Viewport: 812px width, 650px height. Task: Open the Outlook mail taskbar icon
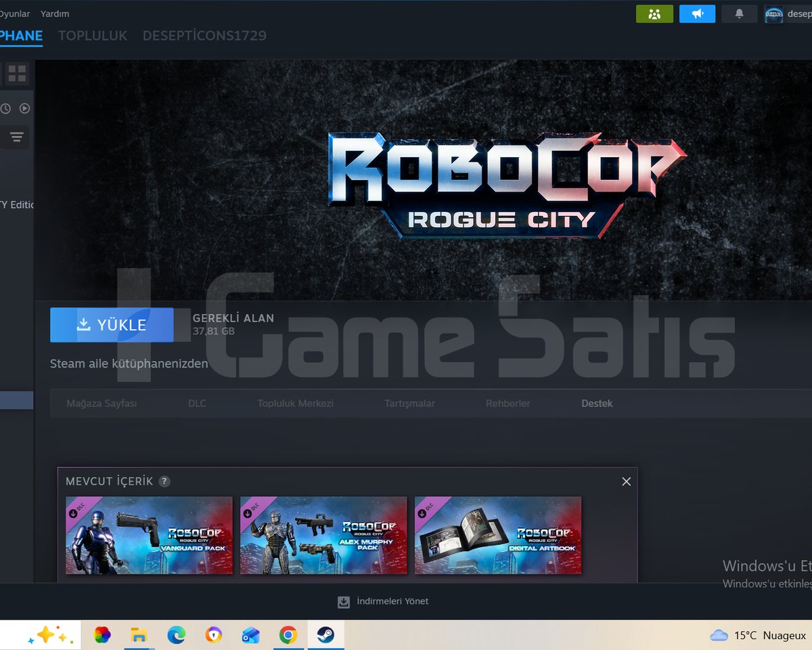pyautogui.click(x=251, y=635)
